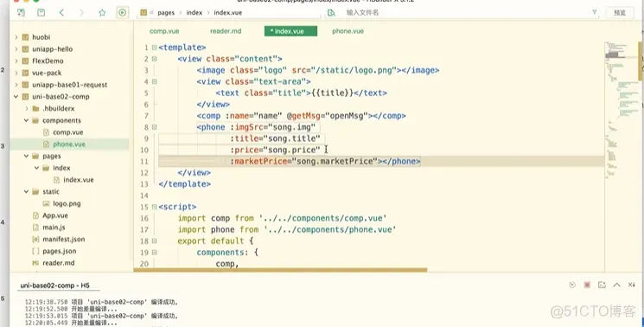Collapse console panel with up chevron
The height and width of the screenshot is (327, 644).
point(617,285)
